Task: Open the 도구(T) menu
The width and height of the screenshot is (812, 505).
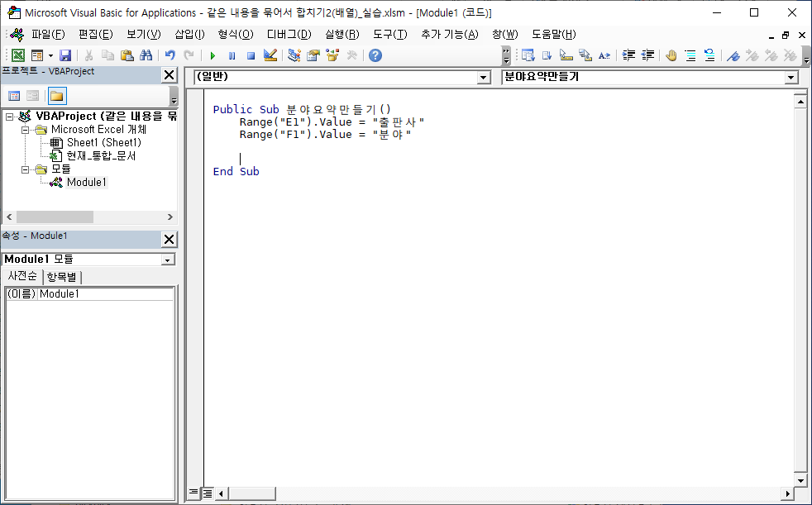Action: pos(390,35)
